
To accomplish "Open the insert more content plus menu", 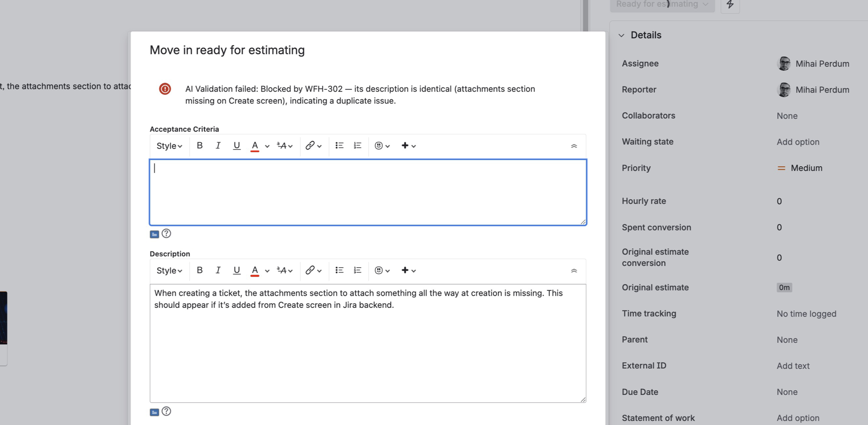I will pos(406,145).
